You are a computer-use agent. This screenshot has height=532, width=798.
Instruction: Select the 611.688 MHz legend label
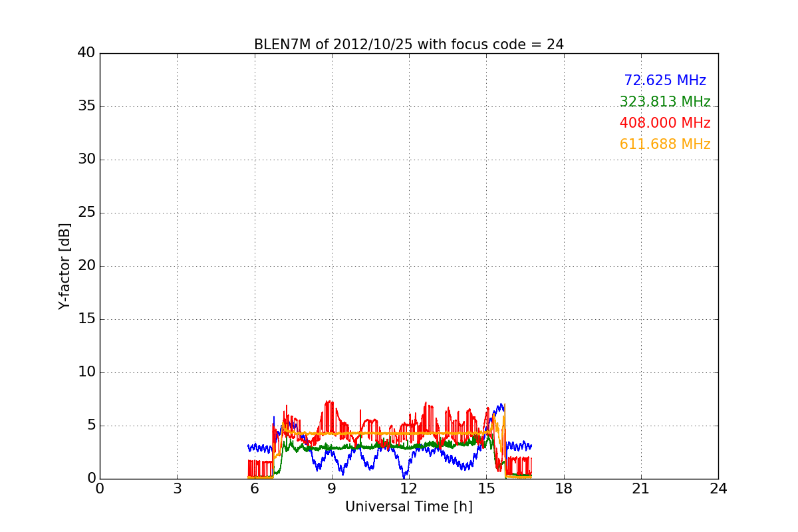point(665,144)
